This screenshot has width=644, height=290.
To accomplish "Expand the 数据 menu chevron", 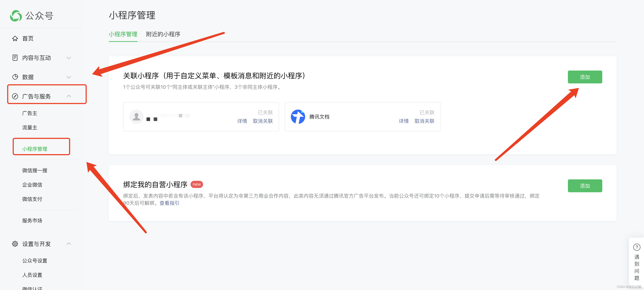I will (x=69, y=77).
